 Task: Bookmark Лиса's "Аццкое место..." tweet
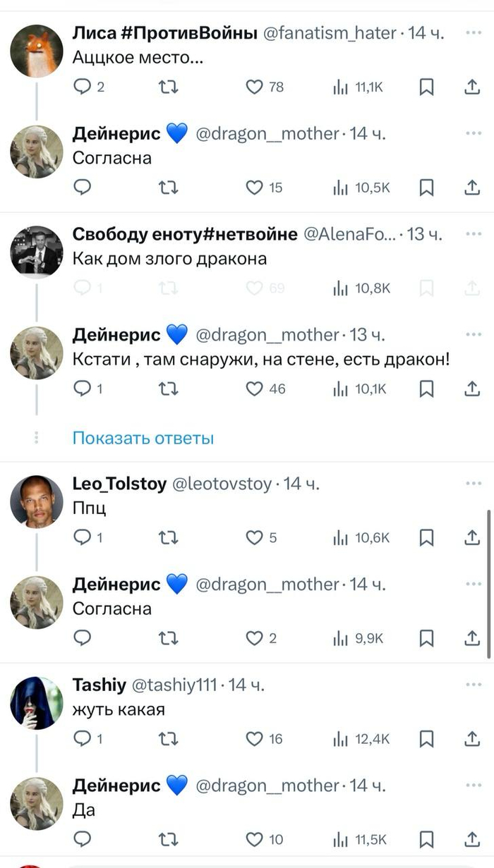pyautogui.click(x=426, y=87)
